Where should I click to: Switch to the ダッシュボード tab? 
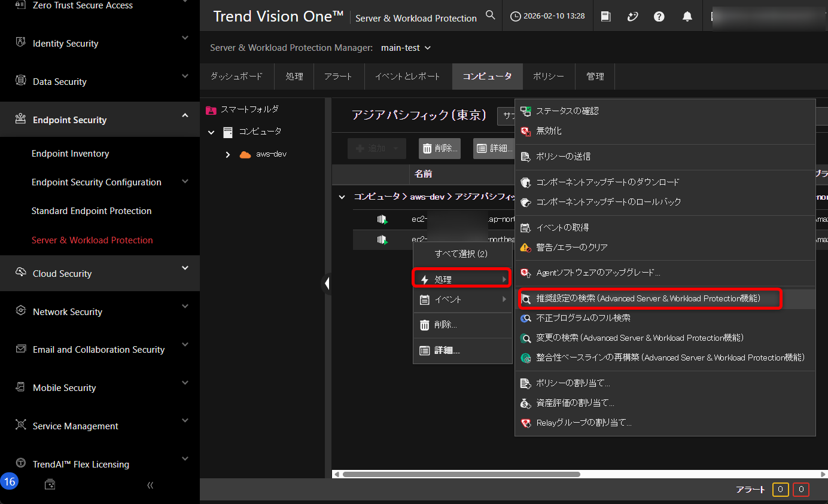coord(237,77)
